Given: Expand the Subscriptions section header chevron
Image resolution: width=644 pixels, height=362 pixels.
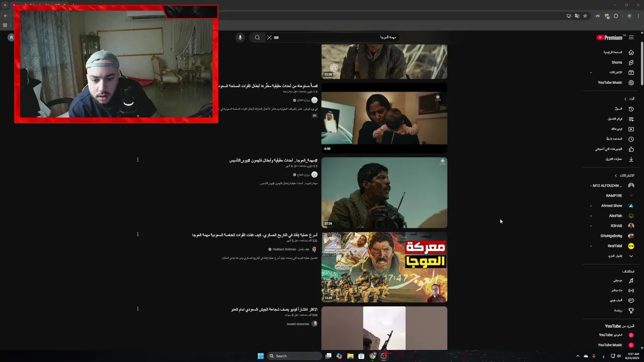Looking at the screenshot, I should point(616,175).
